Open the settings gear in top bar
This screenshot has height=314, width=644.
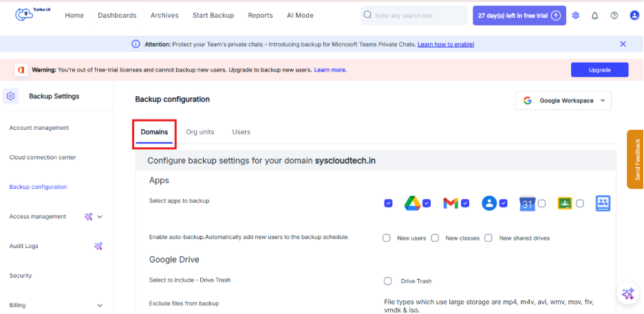[575, 16]
